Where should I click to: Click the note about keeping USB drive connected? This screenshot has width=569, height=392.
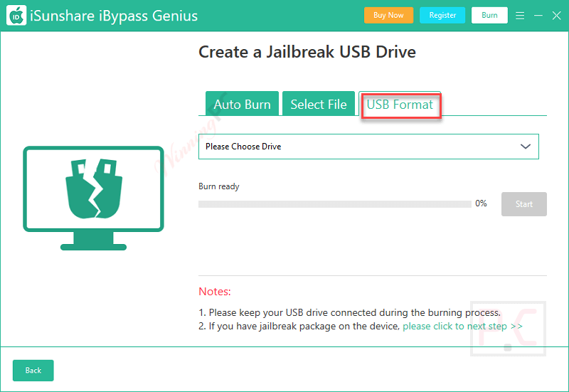[350, 312]
